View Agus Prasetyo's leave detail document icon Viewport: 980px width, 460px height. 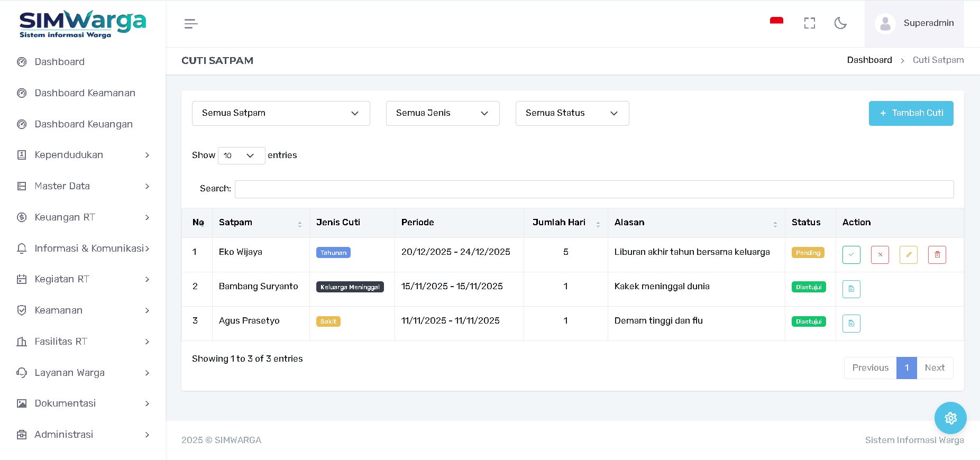click(851, 324)
